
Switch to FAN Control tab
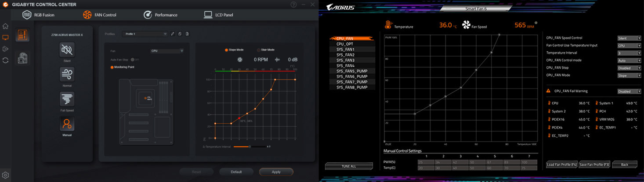[100, 14]
